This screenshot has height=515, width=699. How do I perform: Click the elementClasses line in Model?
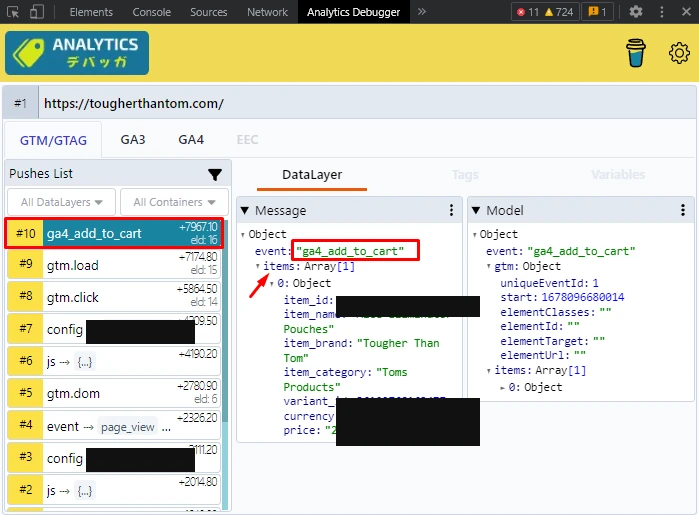(555, 312)
